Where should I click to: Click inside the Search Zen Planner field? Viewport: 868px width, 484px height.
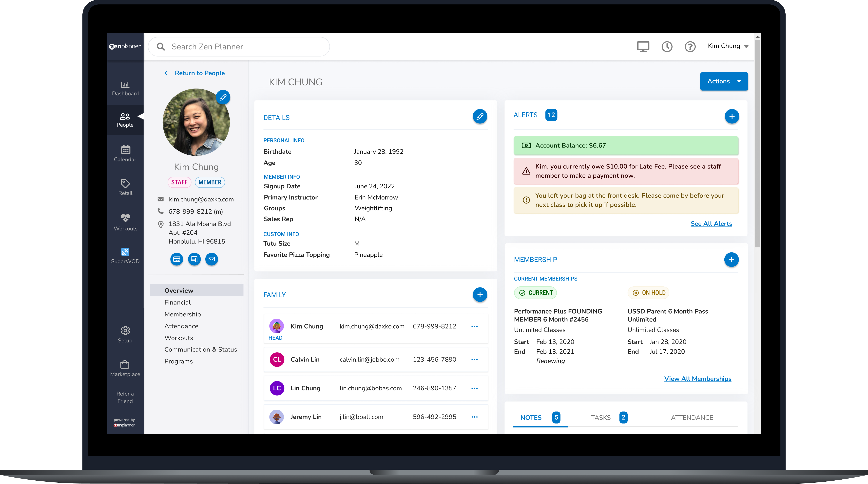point(239,46)
